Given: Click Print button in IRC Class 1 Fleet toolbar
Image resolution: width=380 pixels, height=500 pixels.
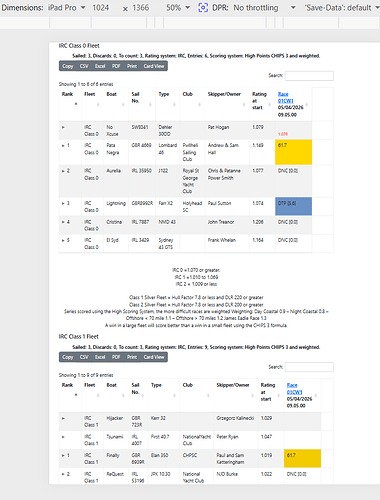Looking at the screenshot, I should (x=132, y=357).
